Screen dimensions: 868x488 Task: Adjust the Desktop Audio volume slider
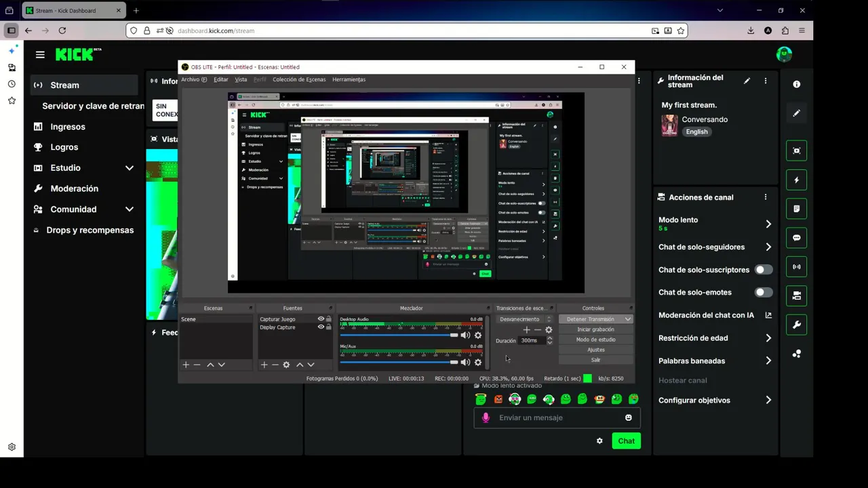[x=399, y=335]
